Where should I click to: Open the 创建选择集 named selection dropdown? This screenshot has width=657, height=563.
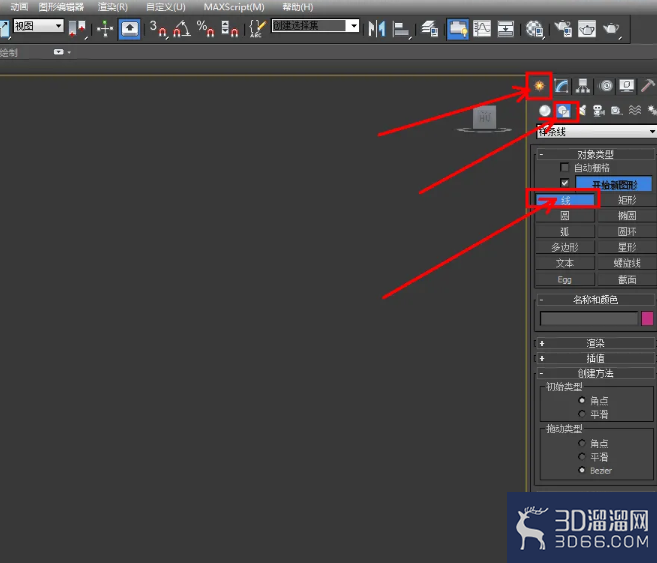coord(315,26)
